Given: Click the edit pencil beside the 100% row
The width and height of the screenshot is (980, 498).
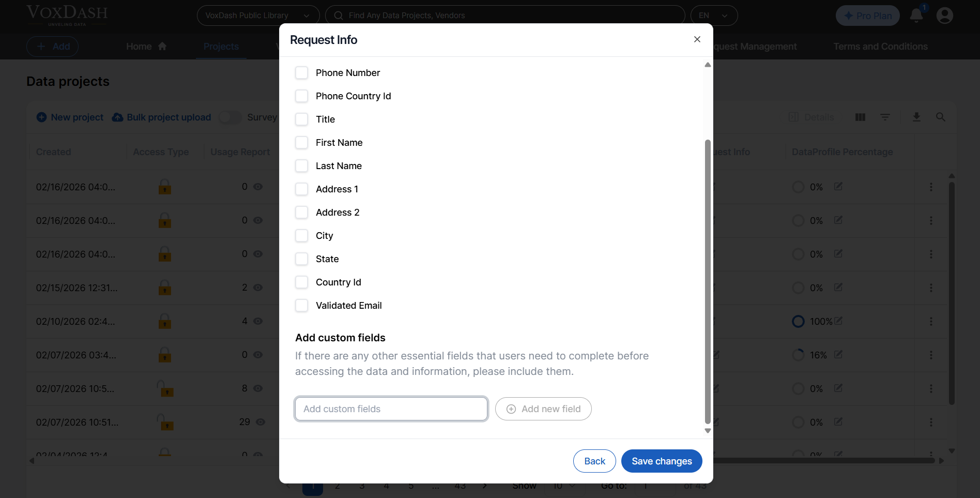Looking at the screenshot, I should [838, 321].
